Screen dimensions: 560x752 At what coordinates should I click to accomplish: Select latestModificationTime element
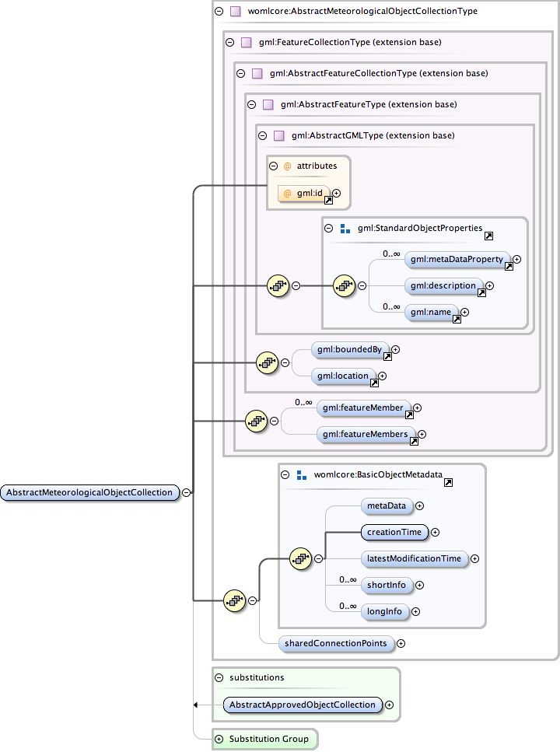pos(414,558)
